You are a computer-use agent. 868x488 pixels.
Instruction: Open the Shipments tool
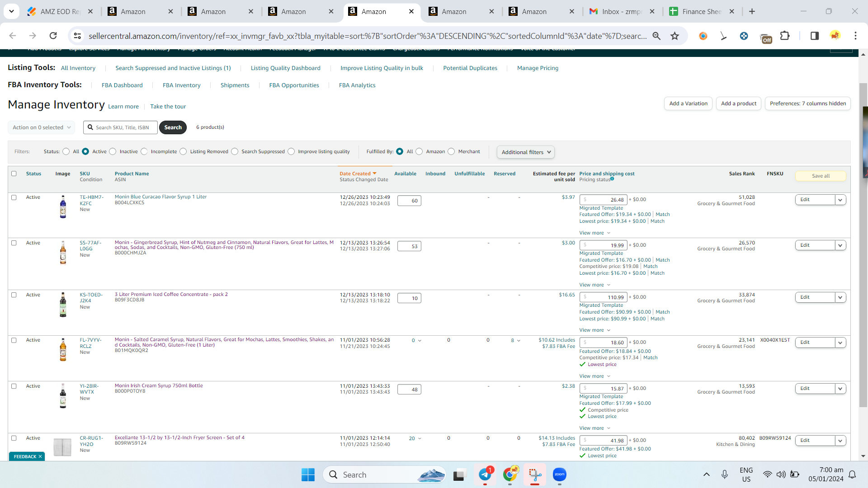235,85
